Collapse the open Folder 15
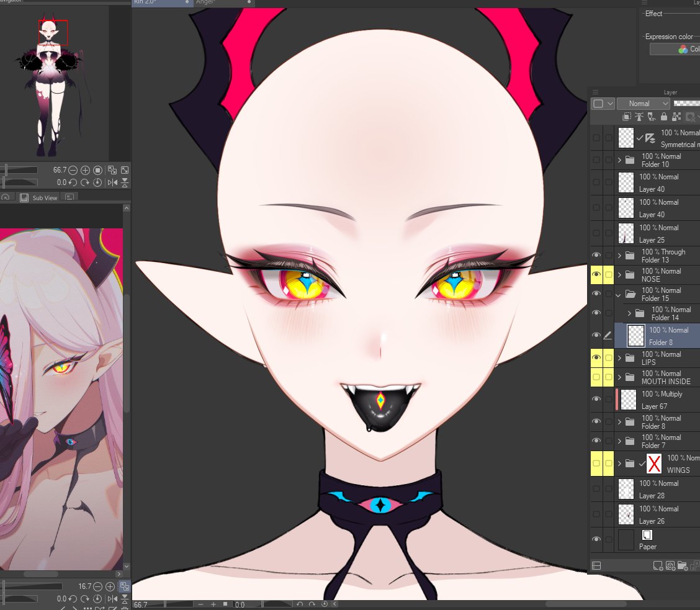 pos(619,294)
